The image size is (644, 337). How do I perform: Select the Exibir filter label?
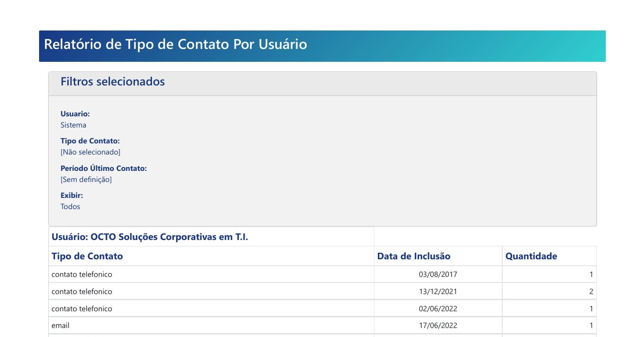(x=72, y=195)
